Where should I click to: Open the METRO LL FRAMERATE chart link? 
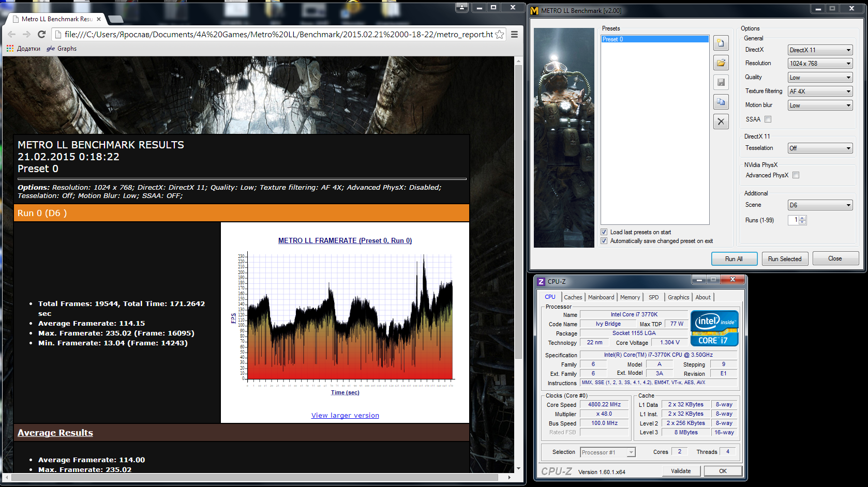pyautogui.click(x=345, y=240)
